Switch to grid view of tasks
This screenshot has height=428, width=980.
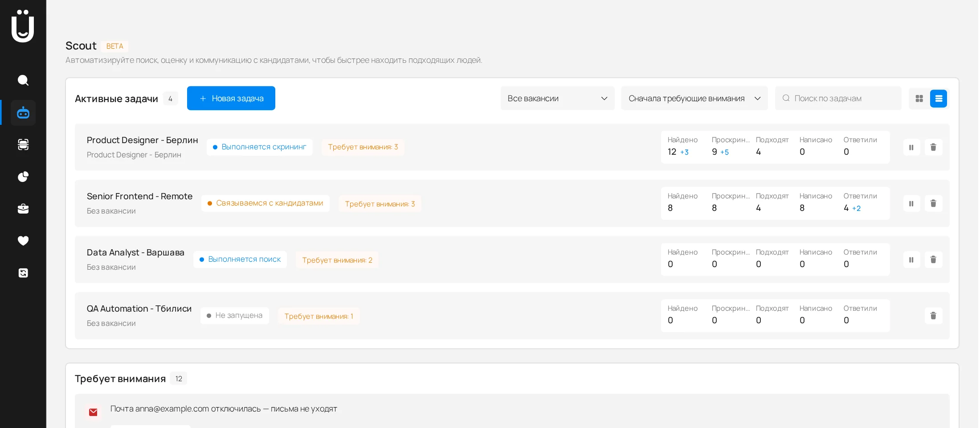[919, 99]
